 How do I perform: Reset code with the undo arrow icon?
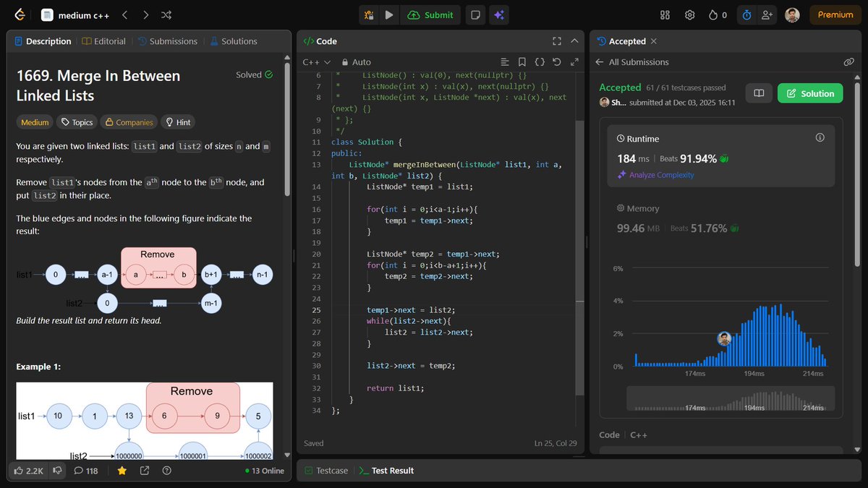556,62
